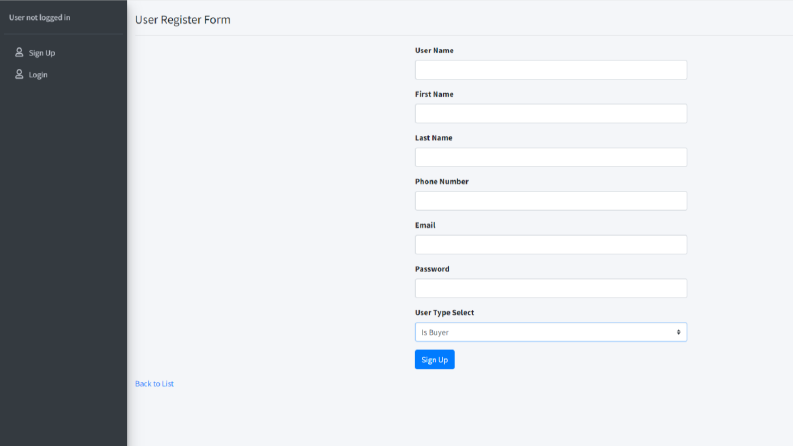Click the blue Sign Up button
The height and width of the screenshot is (446, 793).
(x=434, y=360)
